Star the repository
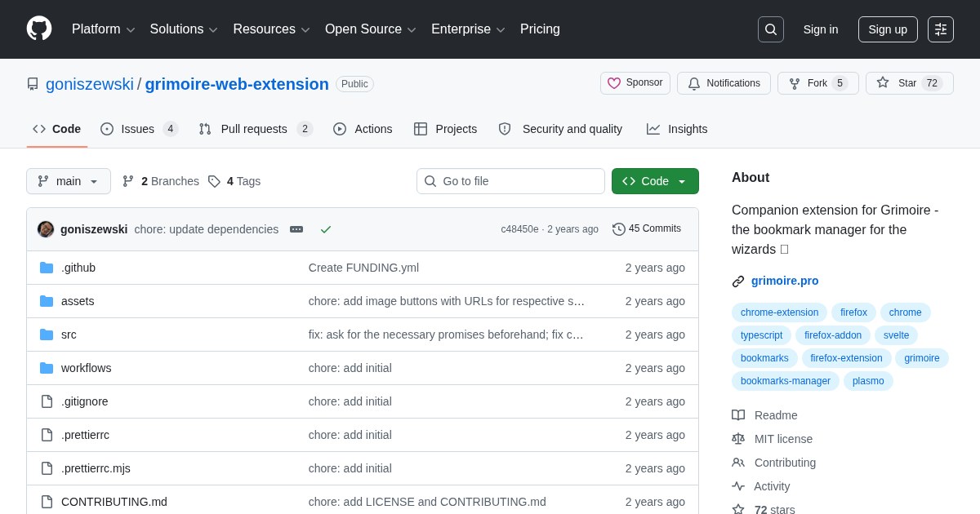Image resolution: width=980 pixels, height=514 pixels. click(x=909, y=83)
